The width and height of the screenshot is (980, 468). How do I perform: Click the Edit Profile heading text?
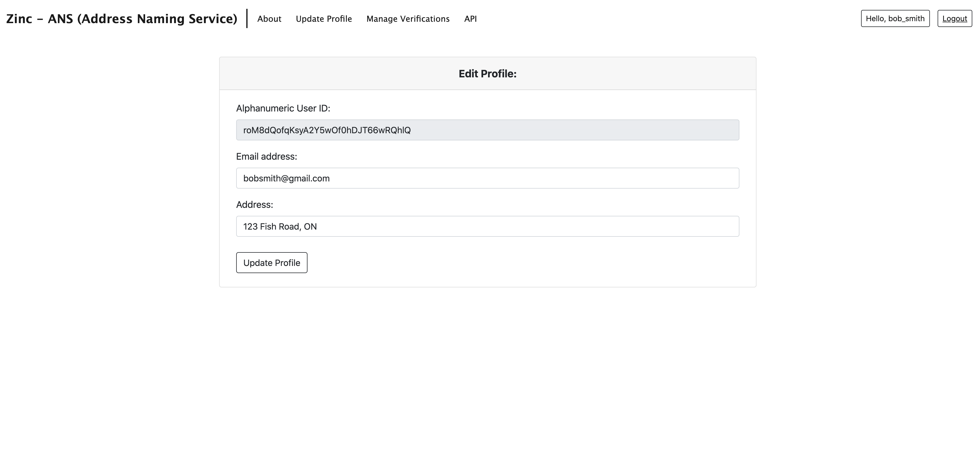(x=487, y=74)
